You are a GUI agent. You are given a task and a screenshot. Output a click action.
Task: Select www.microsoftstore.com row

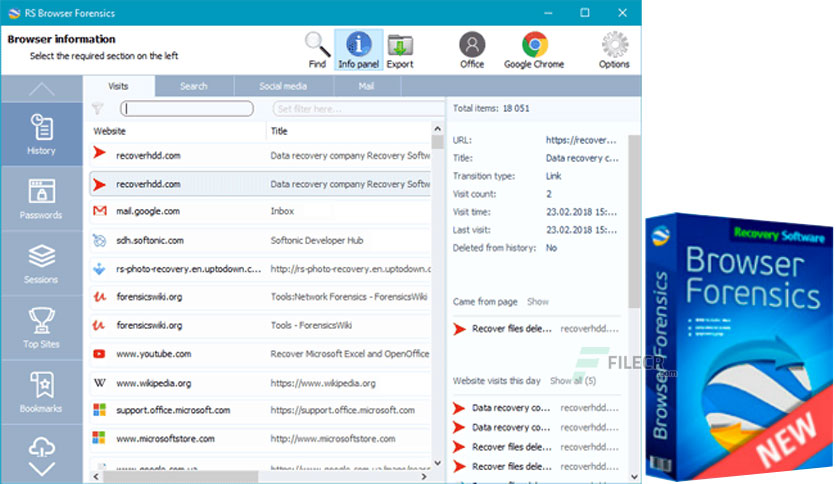[x=260, y=438]
